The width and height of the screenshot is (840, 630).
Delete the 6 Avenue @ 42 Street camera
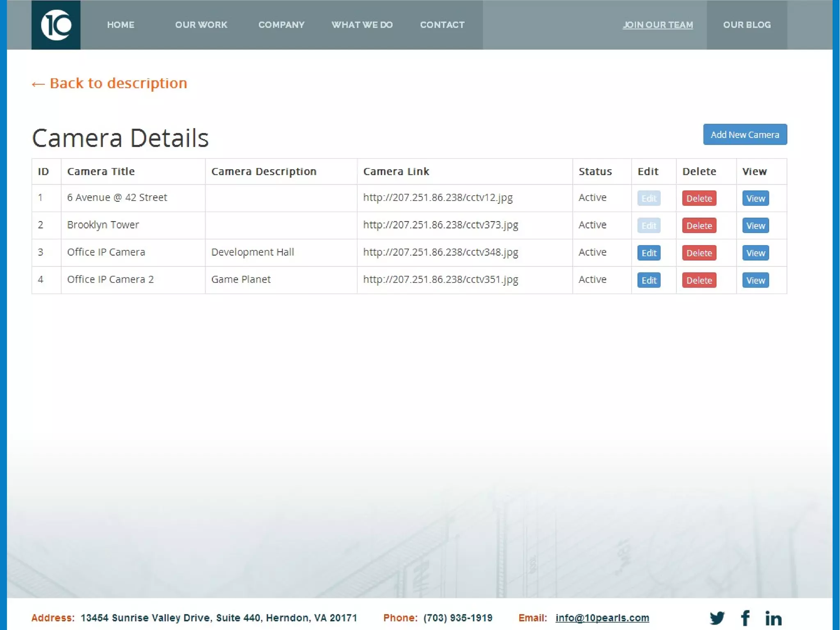click(x=699, y=198)
